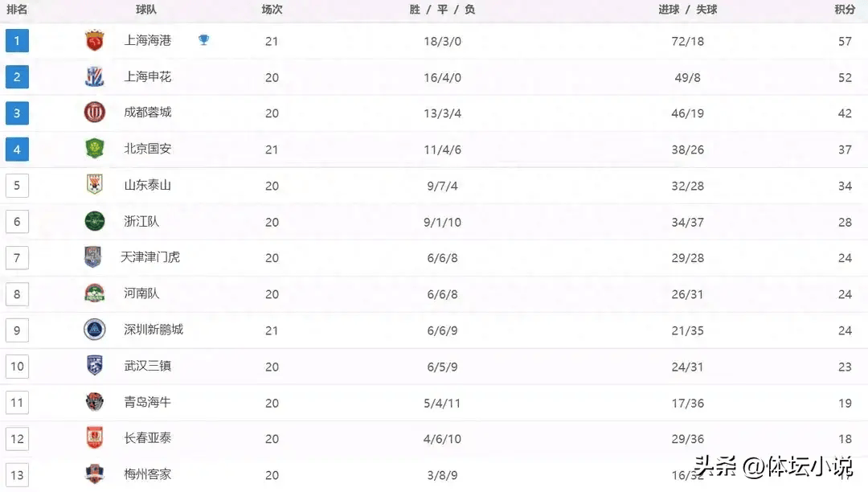The width and height of the screenshot is (868, 492).
Task: Open the 天津津门虎 team link
Action: click(150, 257)
